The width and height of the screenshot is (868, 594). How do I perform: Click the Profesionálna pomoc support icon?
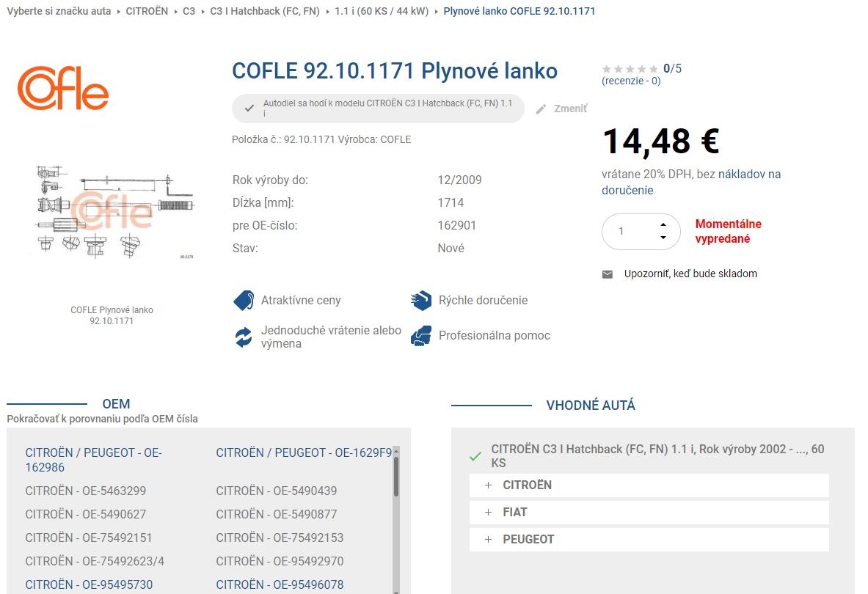click(421, 335)
